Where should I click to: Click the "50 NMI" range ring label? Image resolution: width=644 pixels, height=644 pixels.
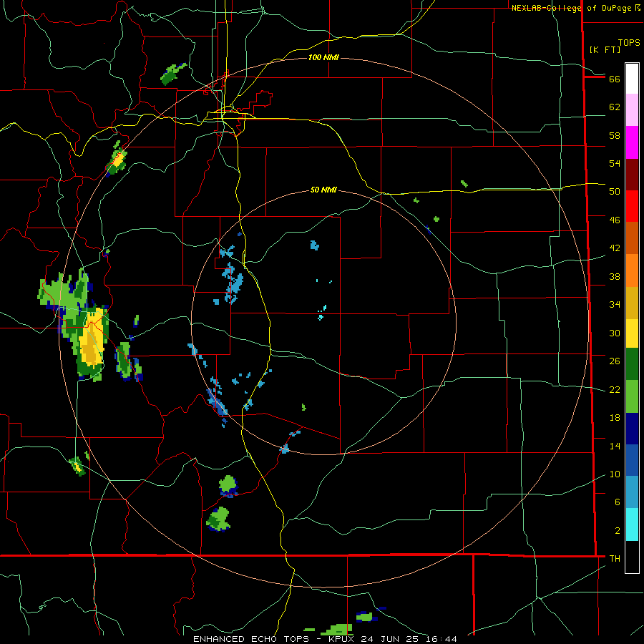323,190
